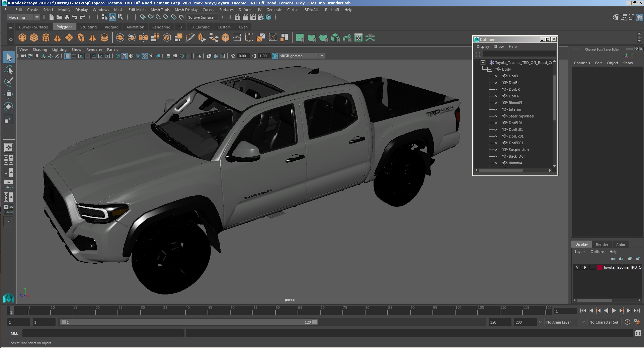Play the animation forwards
The height and width of the screenshot is (348, 644).
pyautogui.click(x=614, y=311)
